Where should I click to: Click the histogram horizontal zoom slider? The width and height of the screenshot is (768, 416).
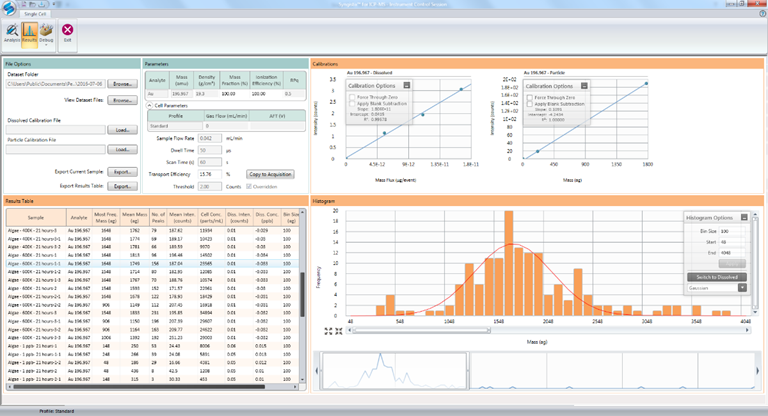coord(421,331)
